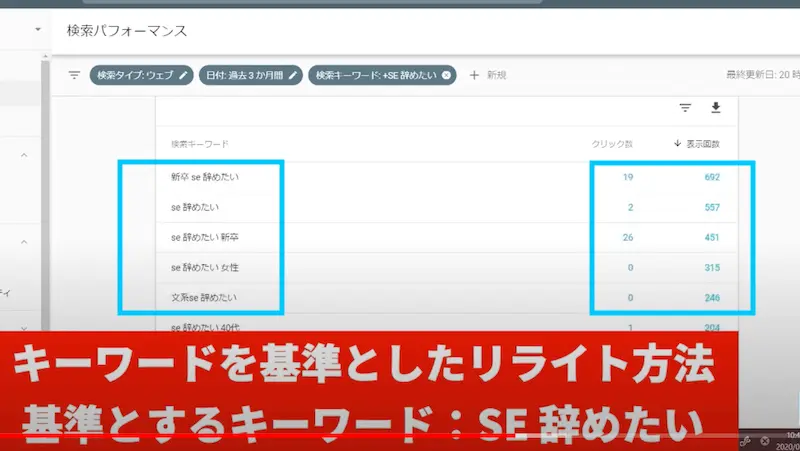
Task: Select the se 辞めたい query row
Action: [x=195, y=207]
